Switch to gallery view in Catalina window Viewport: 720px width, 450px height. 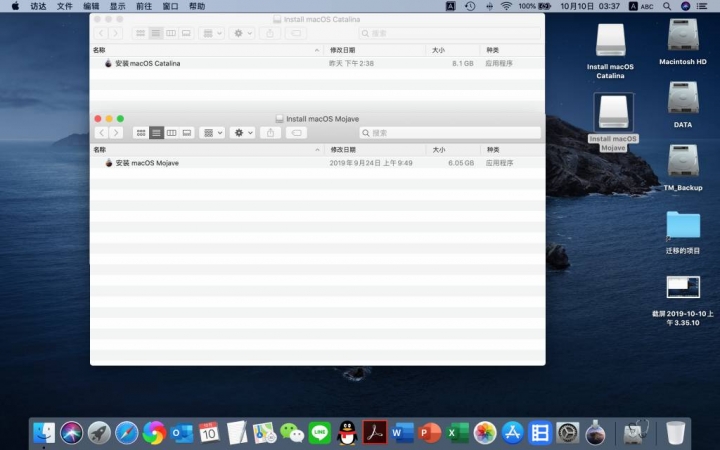[x=186, y=33]
